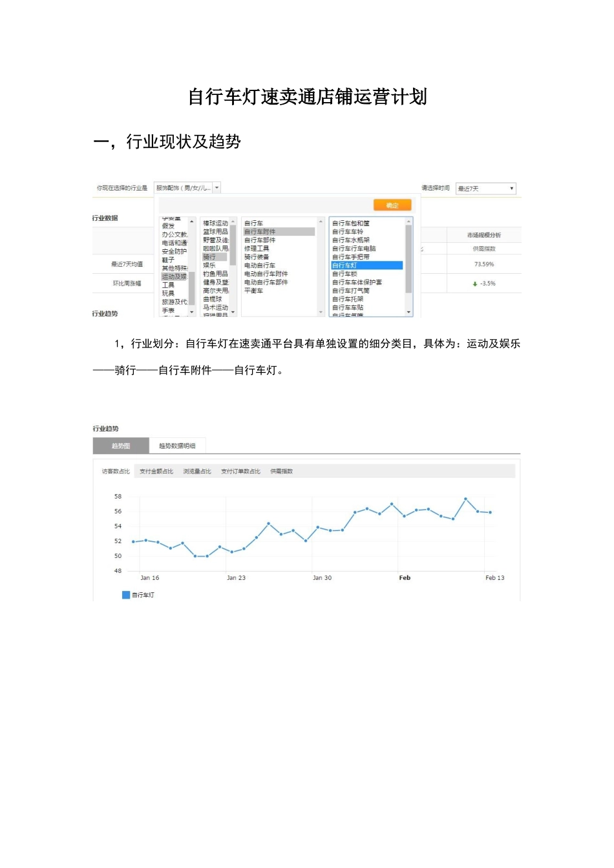Image resolution: width=614 pixels, height=868 pixels.
Task: Select the 浏览量占比 metric tab
Action: (x=197, y=471)
